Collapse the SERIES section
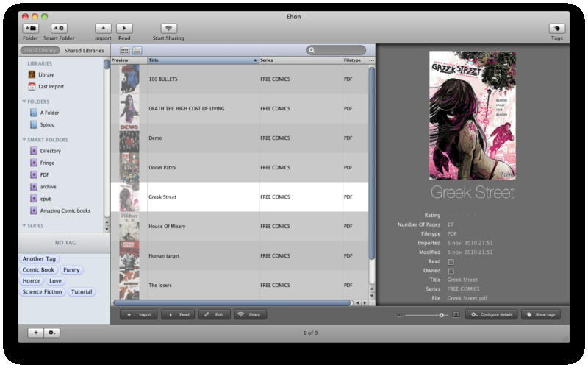 click(x=24, y=226)
